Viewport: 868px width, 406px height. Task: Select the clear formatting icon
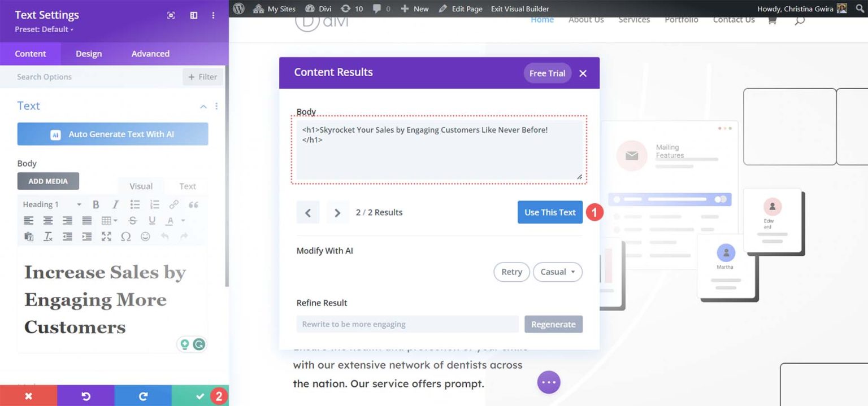click(x=47, y=237)
